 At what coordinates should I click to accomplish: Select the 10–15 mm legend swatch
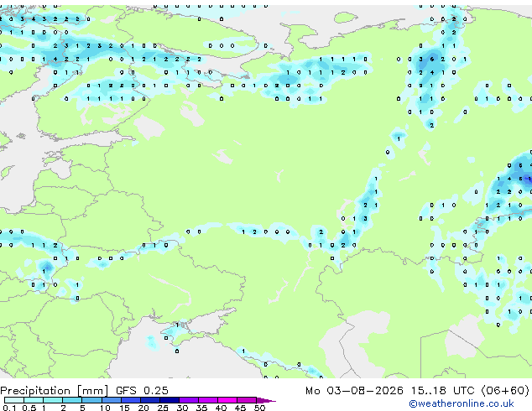[x=112, y=400]
